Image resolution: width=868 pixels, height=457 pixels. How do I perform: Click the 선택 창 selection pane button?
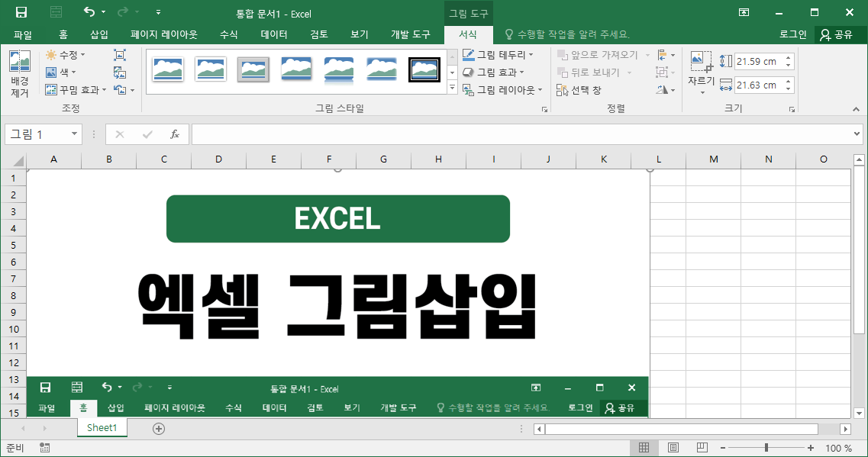click(x=579, y=89)
